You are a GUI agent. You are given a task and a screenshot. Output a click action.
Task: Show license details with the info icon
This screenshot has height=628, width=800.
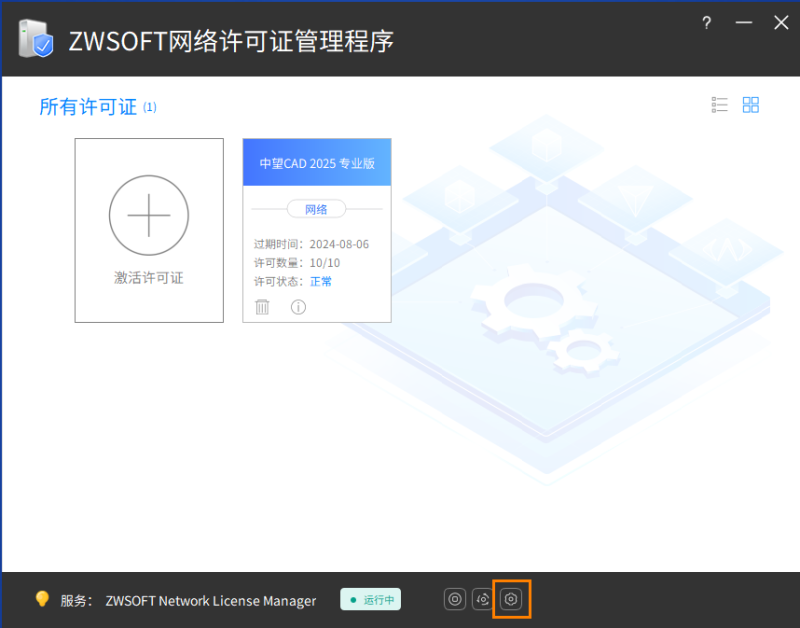(298, 307)
